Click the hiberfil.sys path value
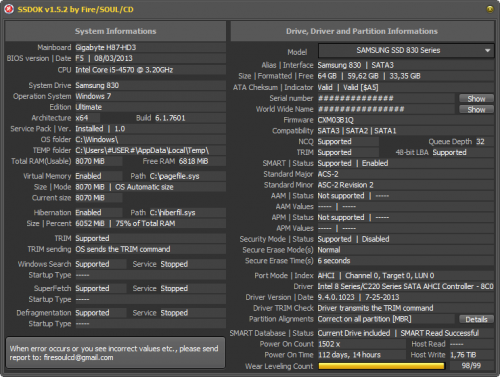The height and width of the screenshot is (377, 500). pos(172,213)
